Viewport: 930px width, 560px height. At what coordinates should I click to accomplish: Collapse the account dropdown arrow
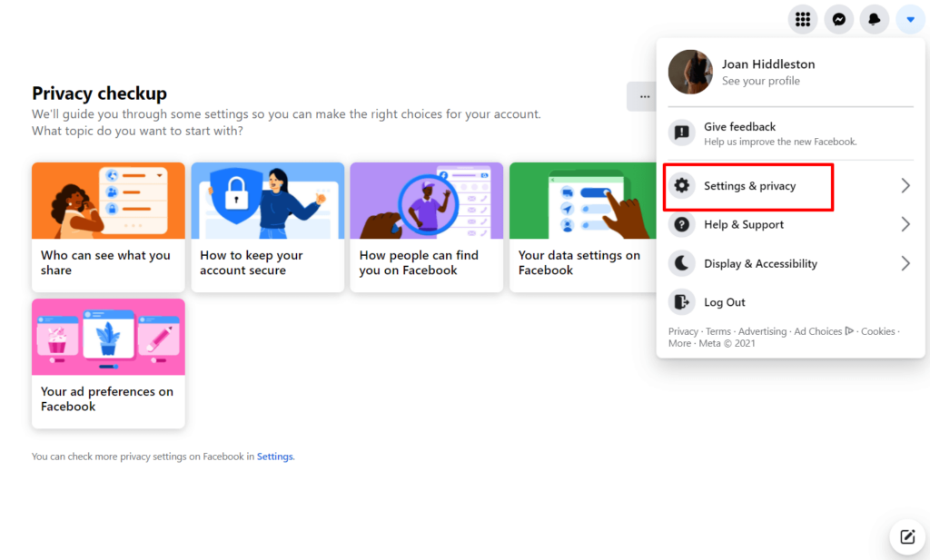pos(910,20)
